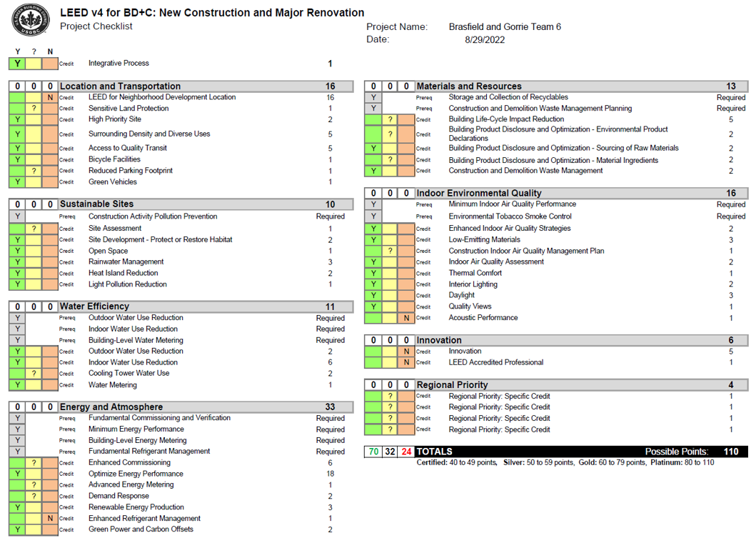Image resolution: width=756 pixels, height=543 pixels.
Task: Click the Interior Lighting credit name
Action: point(473,284)
